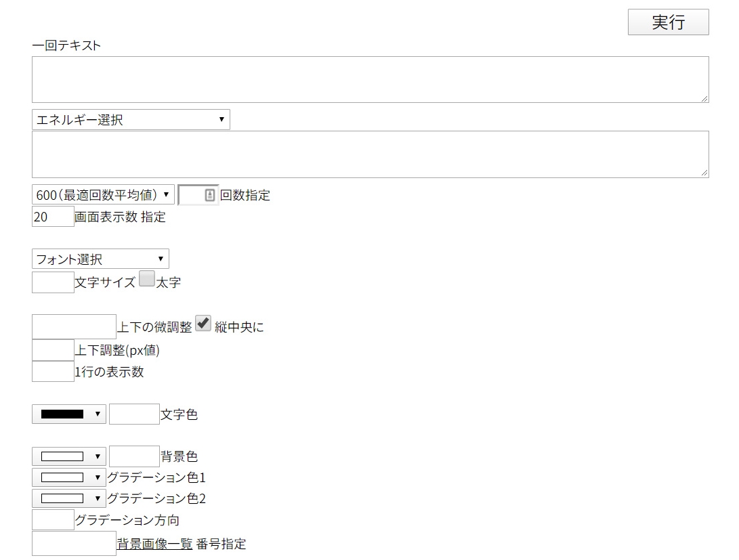This screenshot has width=739, height=560.
Task: Open the エネルギー選択 dropdown
Action: 131,120
